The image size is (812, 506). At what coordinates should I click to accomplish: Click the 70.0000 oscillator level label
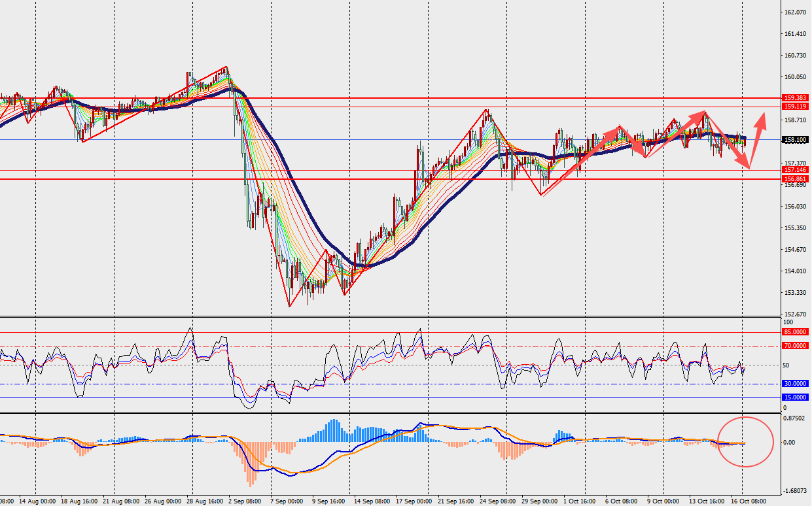coord(796,346)
